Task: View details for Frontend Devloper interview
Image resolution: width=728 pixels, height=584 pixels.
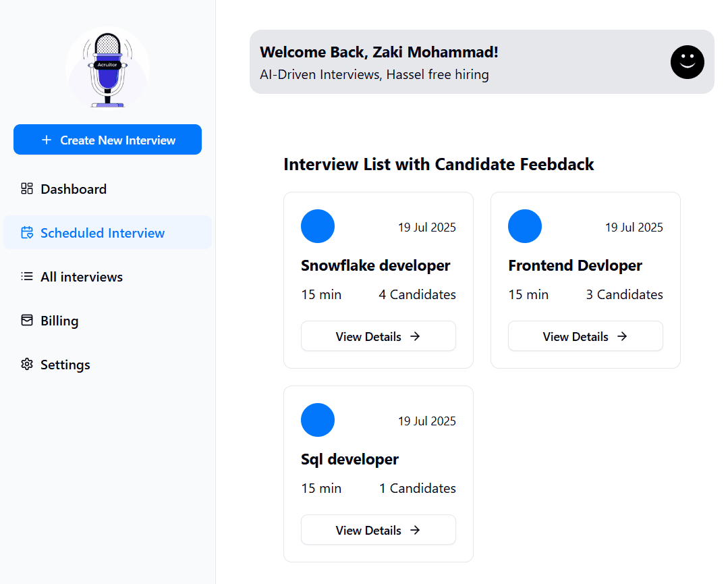Action: (586, 336)
